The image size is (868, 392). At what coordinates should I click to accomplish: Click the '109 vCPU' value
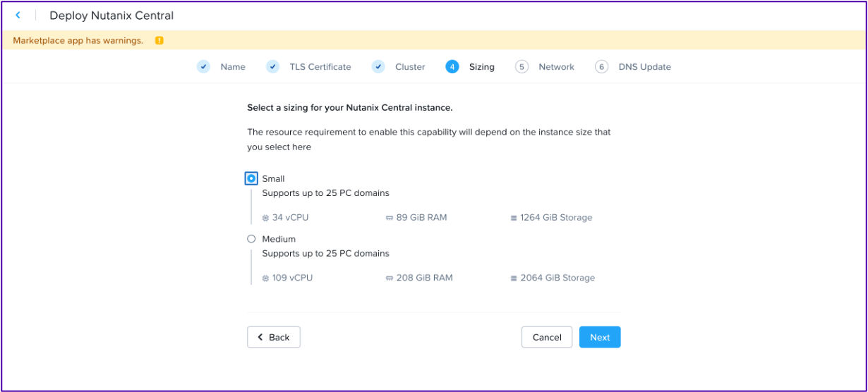coord(292,278)
